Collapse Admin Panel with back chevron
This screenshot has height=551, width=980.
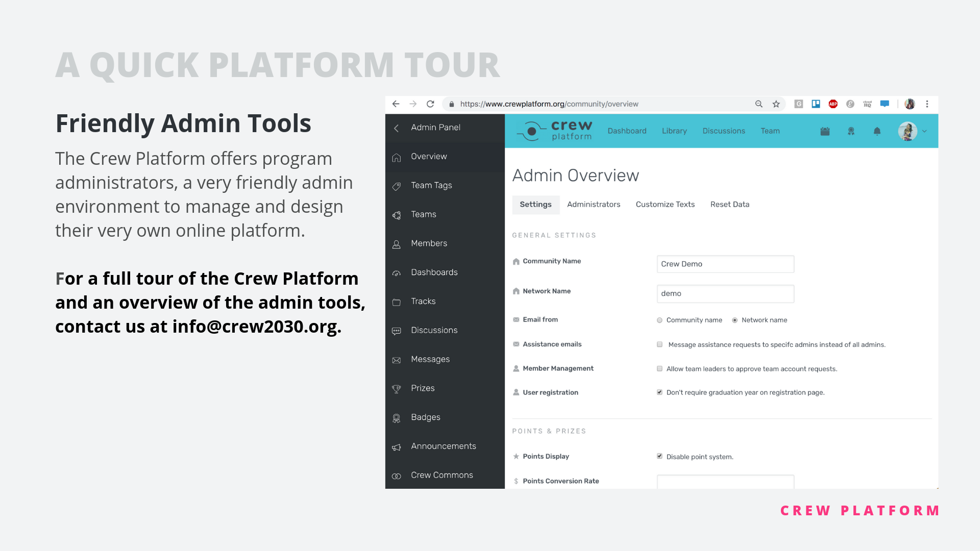click(397, 128)
